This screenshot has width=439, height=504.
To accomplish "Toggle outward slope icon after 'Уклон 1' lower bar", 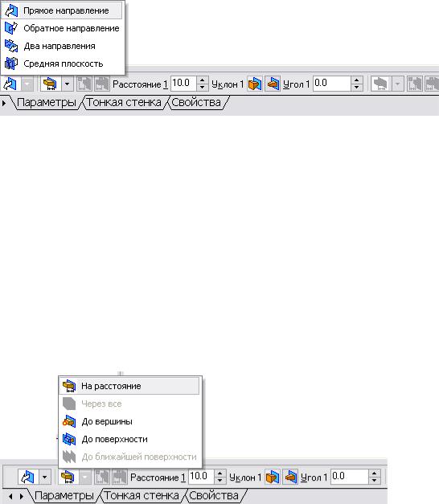I will point(272,477).
